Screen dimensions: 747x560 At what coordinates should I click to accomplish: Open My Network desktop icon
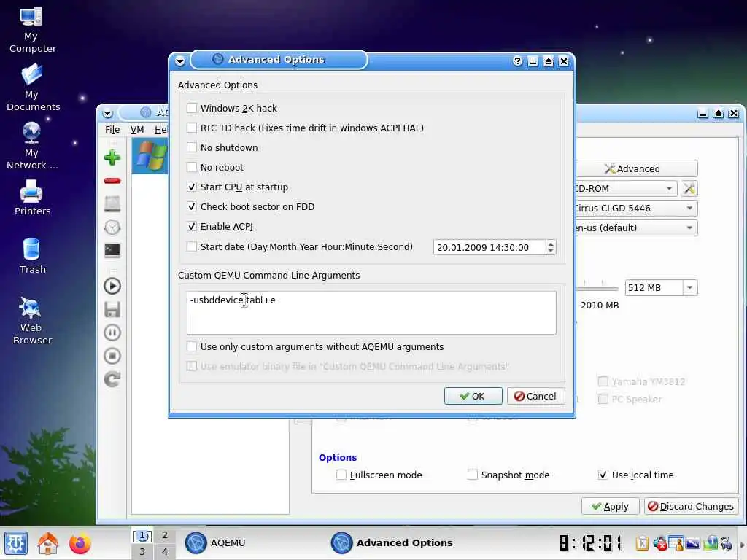click(32, 146)
